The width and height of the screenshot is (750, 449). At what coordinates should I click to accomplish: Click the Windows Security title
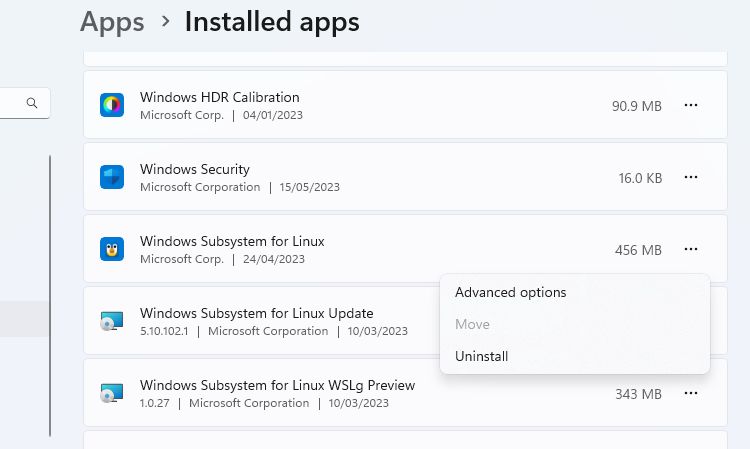tap(195, 169)
